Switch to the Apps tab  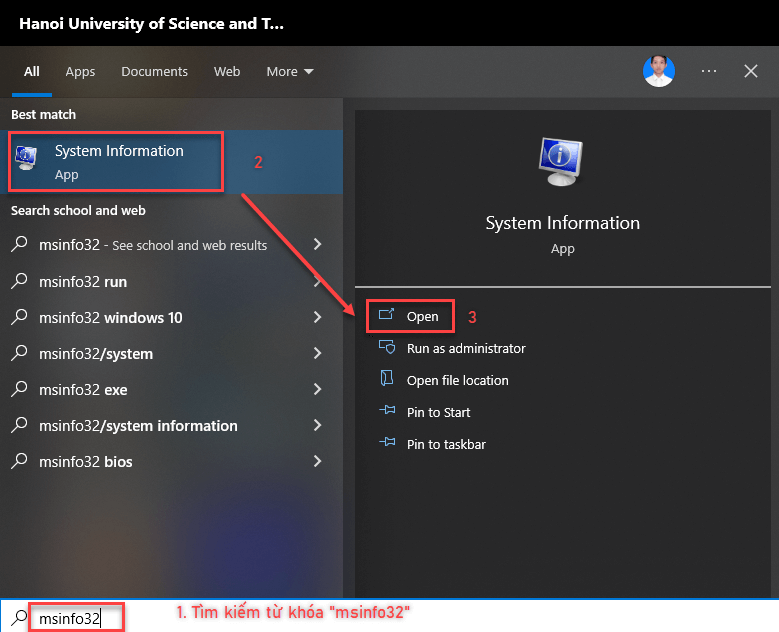80,72
